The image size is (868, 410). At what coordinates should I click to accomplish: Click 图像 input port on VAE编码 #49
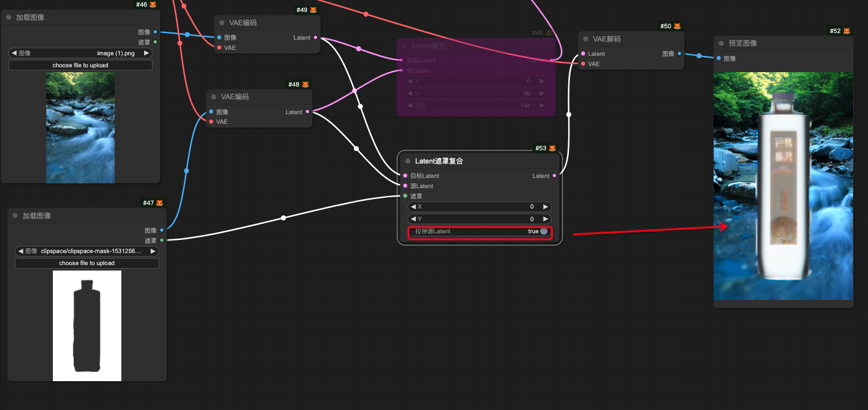coord(219,37)
